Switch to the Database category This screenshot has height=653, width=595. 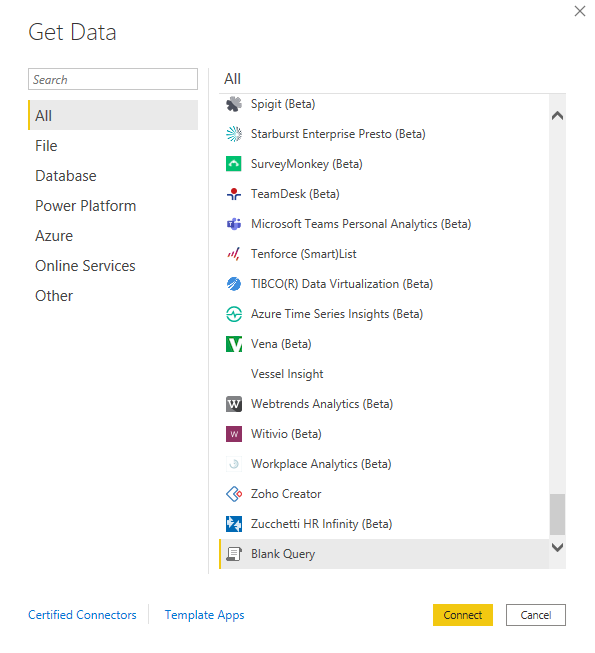(66, 176)
